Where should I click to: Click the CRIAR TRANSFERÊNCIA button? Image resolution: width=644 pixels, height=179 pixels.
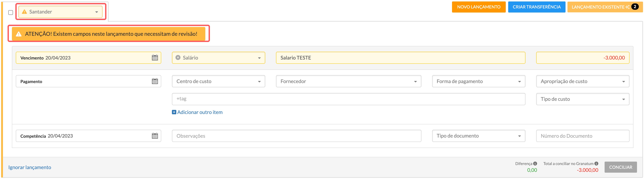(537, 7)
